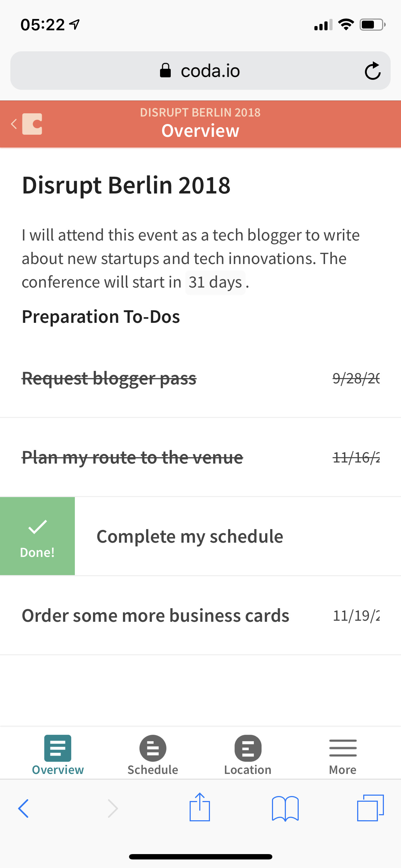
Task: Reload the page with the refresh icon
Action: [372, 71]
